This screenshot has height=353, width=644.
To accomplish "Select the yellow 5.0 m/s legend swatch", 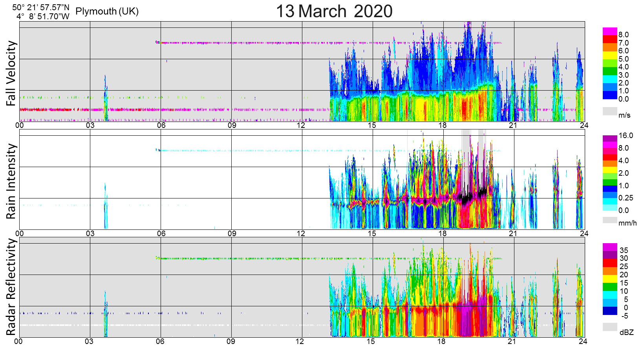I will tap(610, 55).
